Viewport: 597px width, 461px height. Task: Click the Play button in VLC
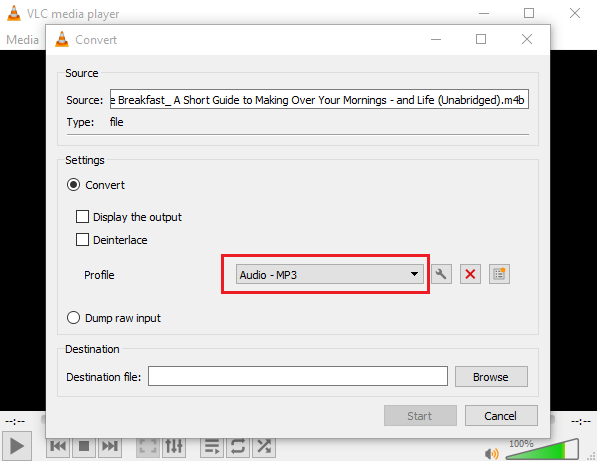(16, 446)
